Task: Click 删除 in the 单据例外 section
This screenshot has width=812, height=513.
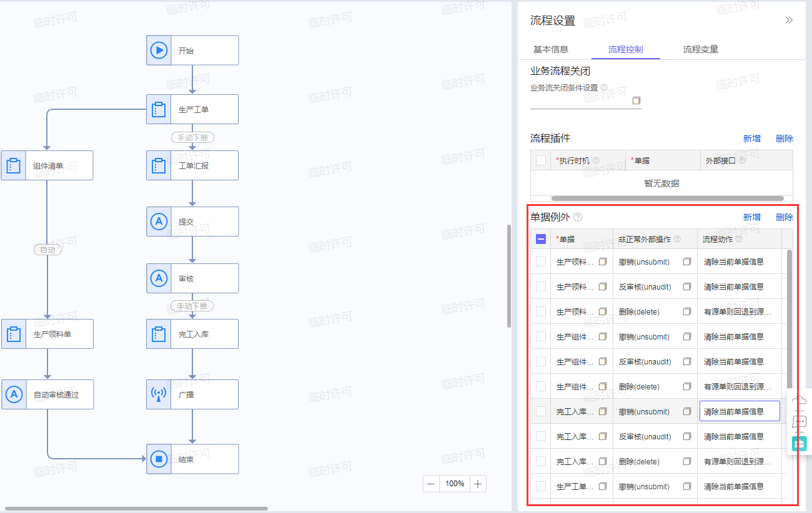Action: click(785, 217)
